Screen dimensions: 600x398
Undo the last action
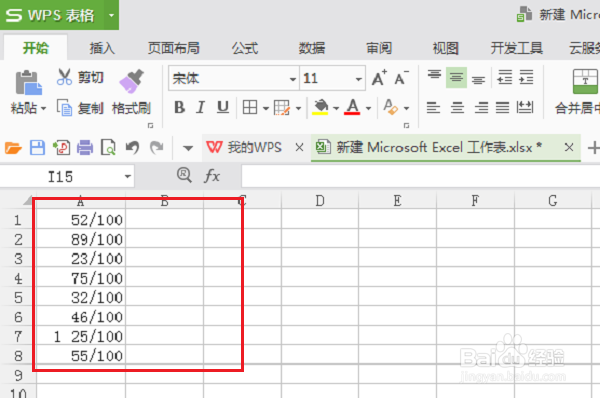132,148
